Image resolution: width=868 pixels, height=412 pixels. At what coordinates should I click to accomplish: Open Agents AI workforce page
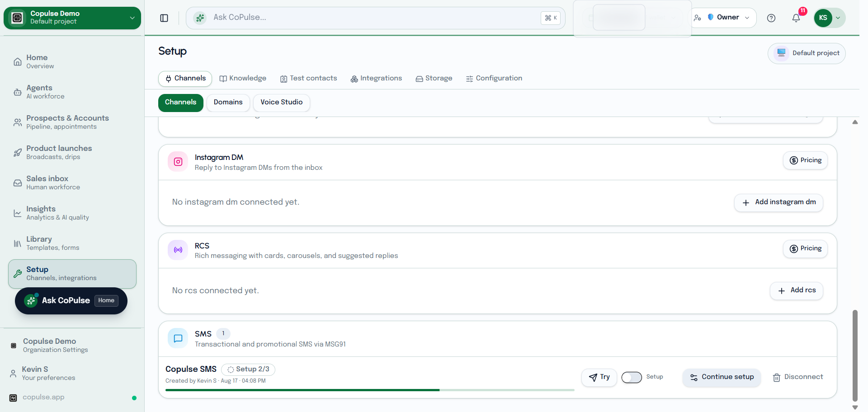(x=72, y=92)
